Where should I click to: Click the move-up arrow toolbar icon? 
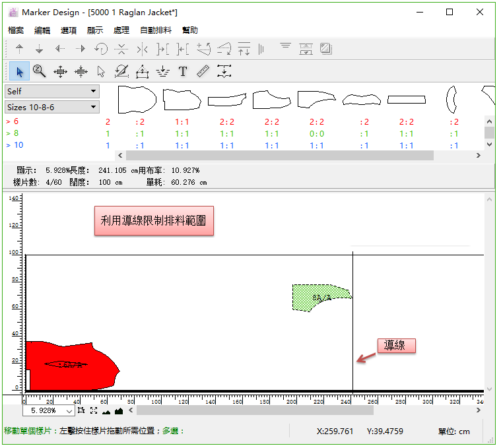point(20,49)
